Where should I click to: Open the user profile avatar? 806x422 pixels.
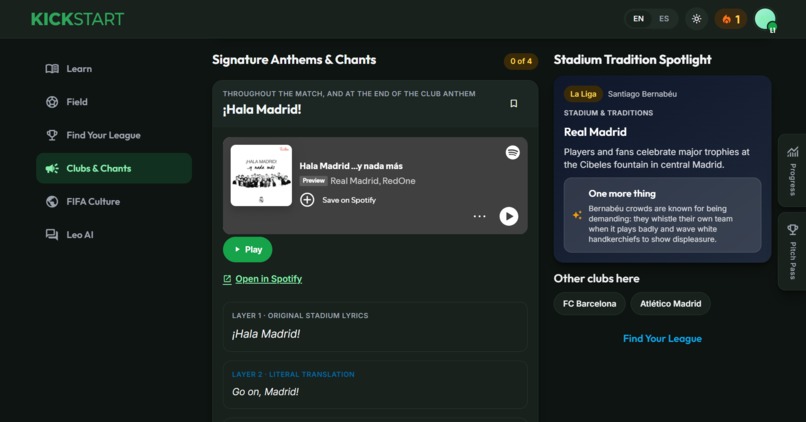tap(765, 20)
